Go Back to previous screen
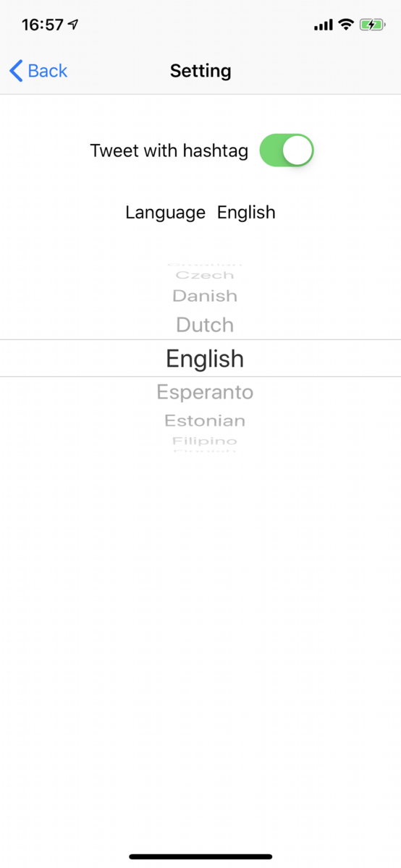This screenshot has width=401, height=868. [x=38, y=71]
